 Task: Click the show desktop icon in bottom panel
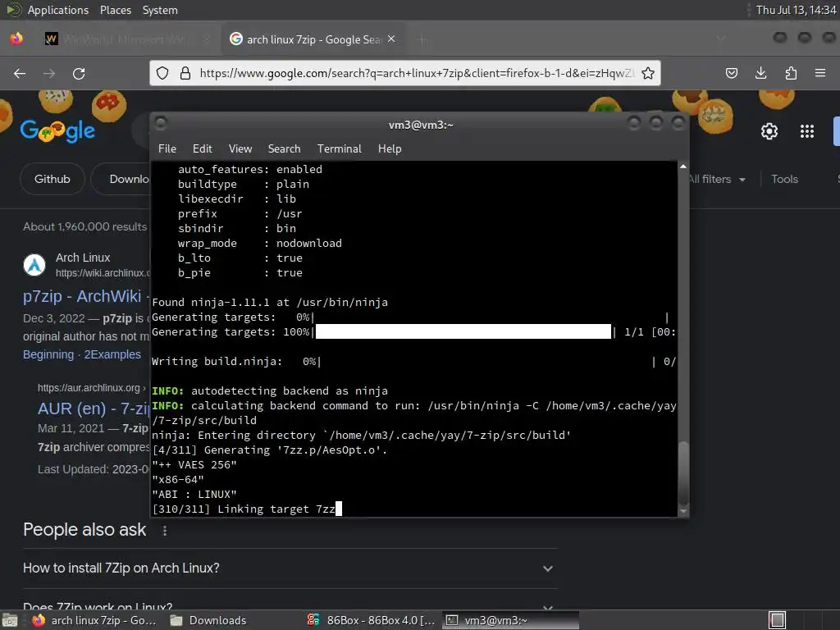click(10, 620)
